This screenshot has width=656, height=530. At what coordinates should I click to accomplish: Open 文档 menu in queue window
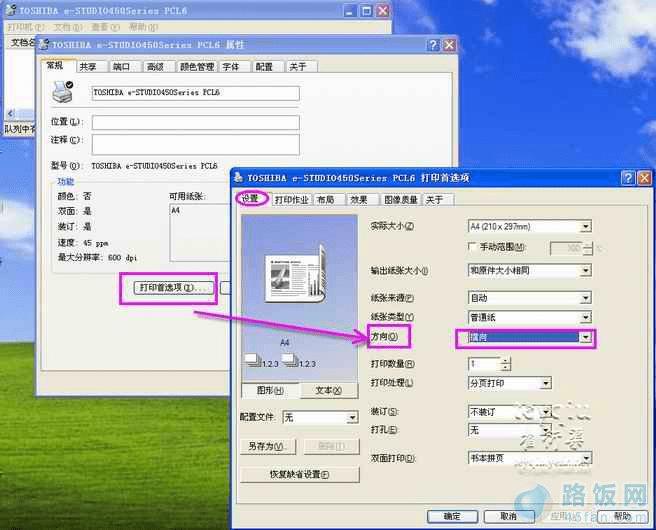pos(68,27)
